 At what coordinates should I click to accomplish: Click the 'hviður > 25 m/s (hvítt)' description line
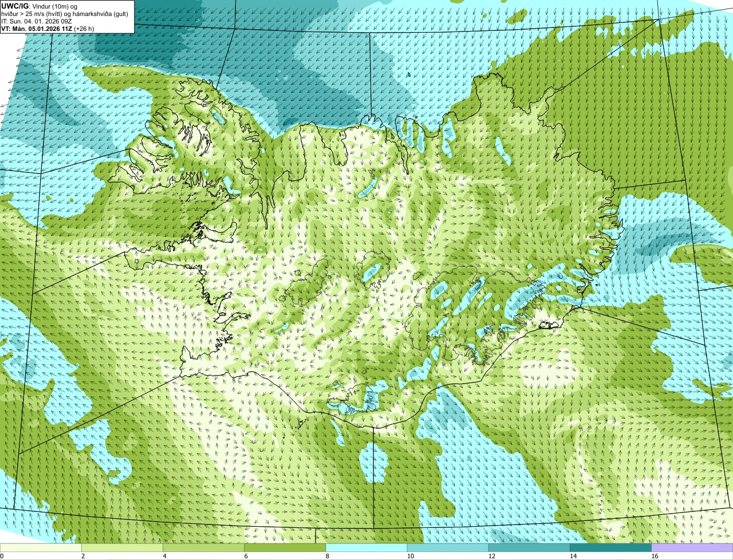pyautogui.click(x=64, y=14)
